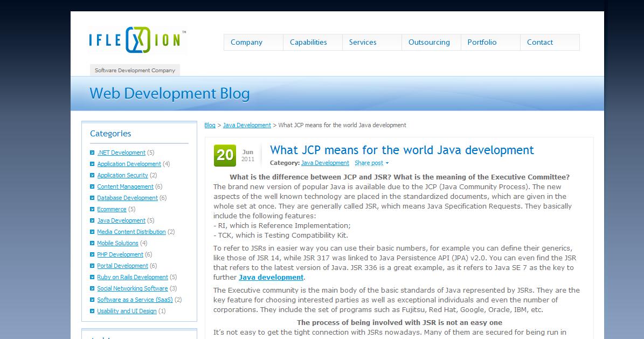Open Ruby on Rails Development category
Viewport: 644px width, 339px height.
[x=133, y=277]
